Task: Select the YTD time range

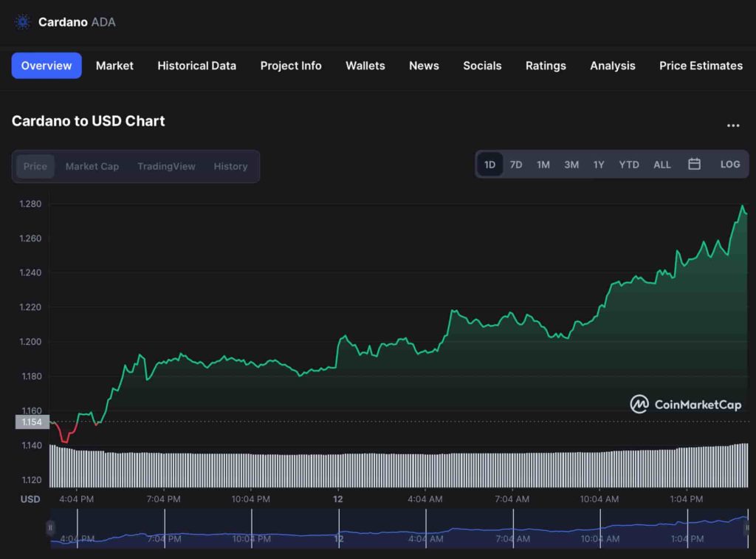Action: [x=628, y=165]
